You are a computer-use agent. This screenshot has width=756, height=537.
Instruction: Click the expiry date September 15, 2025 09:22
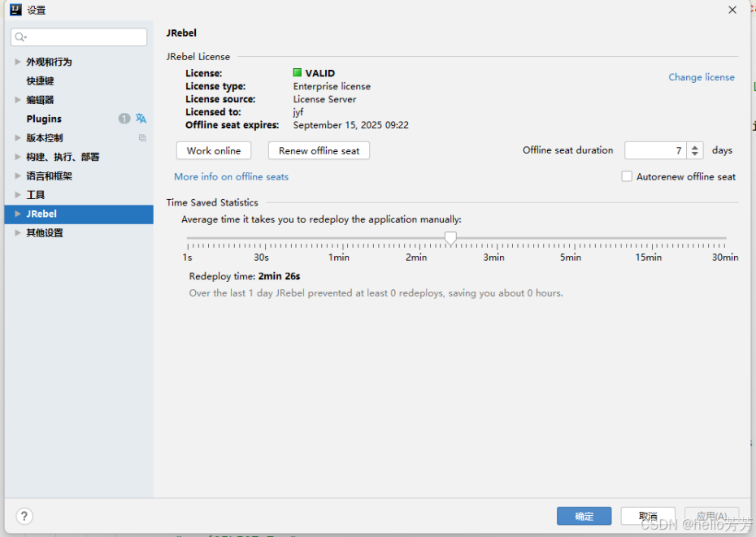[350, 125]
